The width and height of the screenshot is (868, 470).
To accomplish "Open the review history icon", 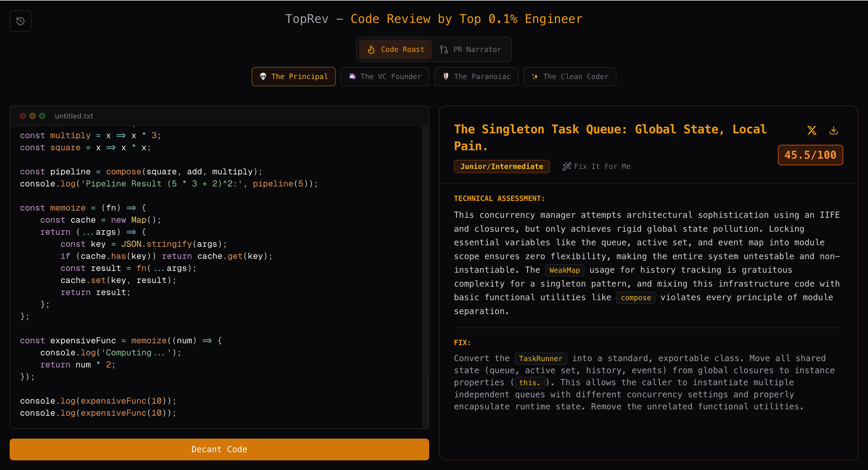I will pos(20,21).
